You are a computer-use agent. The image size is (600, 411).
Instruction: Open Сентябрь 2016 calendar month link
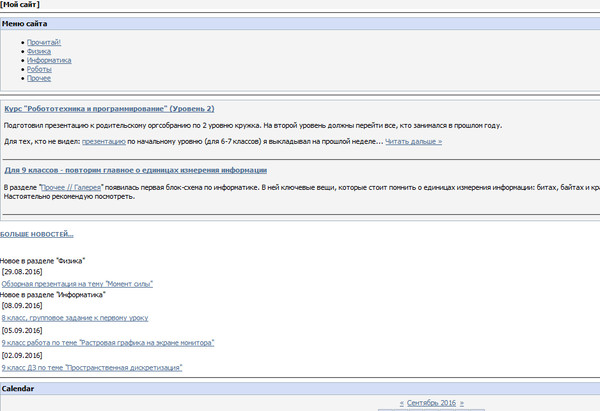pos(431,403)
